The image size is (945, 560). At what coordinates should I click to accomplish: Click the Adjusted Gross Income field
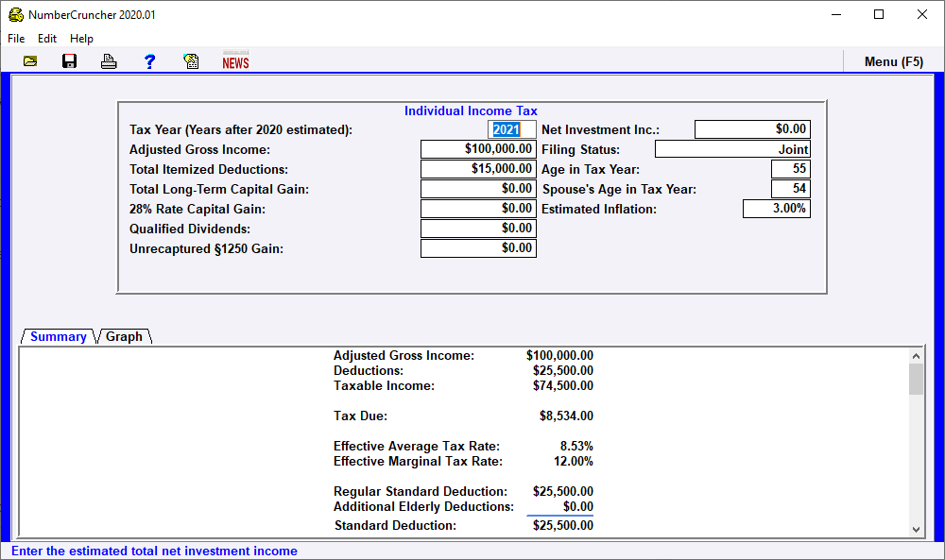click(478, 149)
